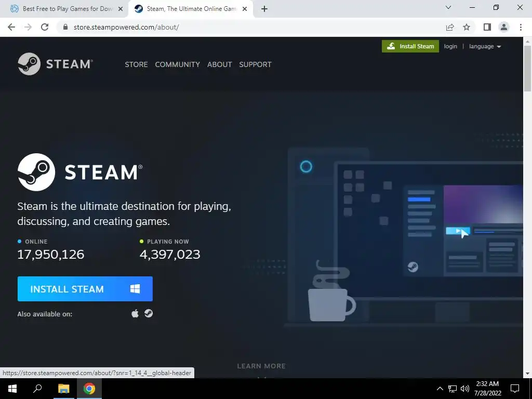Close the Steam tab
The width and height of the screenshot is (532, 399).
pos(244,9)
